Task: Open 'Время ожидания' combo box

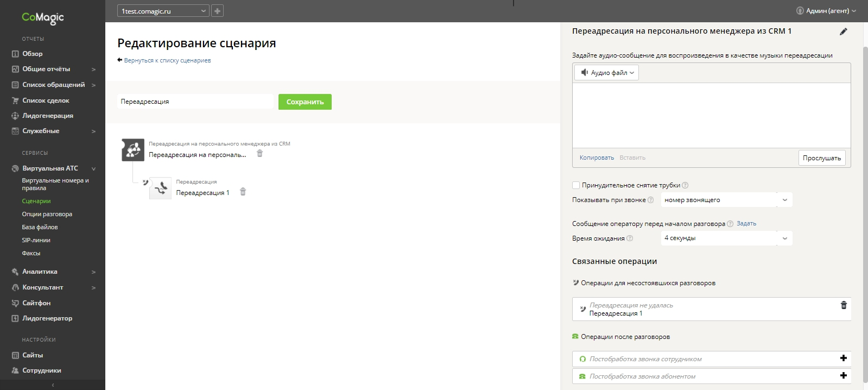Action: [726, 238]
